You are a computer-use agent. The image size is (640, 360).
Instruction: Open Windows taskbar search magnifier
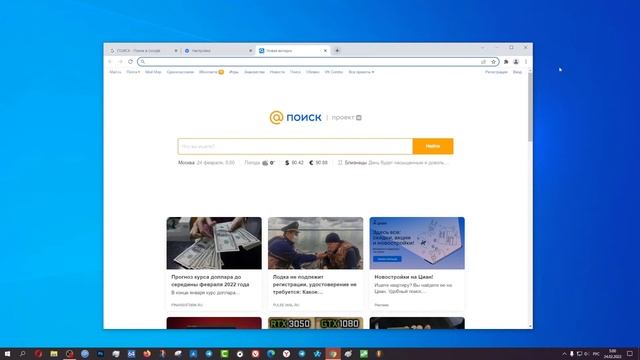pos(22,354)
